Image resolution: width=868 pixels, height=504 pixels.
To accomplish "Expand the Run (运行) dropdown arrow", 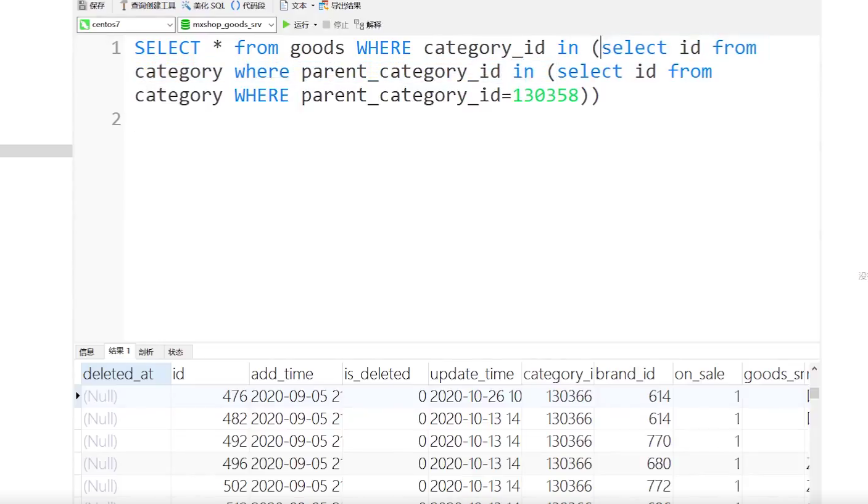I will click(315, 25).
